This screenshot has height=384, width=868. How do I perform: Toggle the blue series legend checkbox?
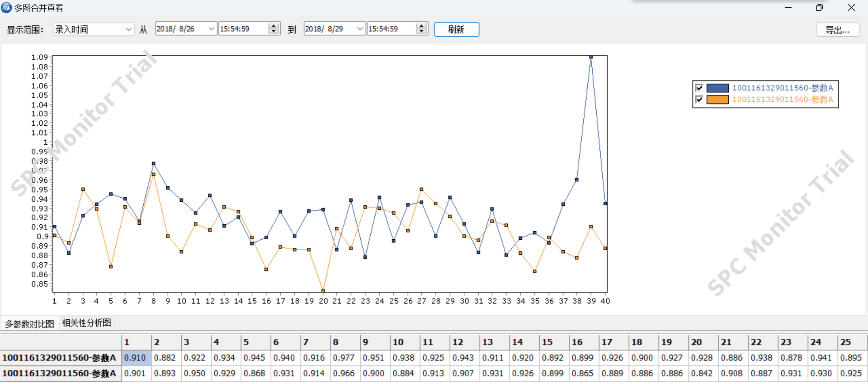click(x=699, y=88)
